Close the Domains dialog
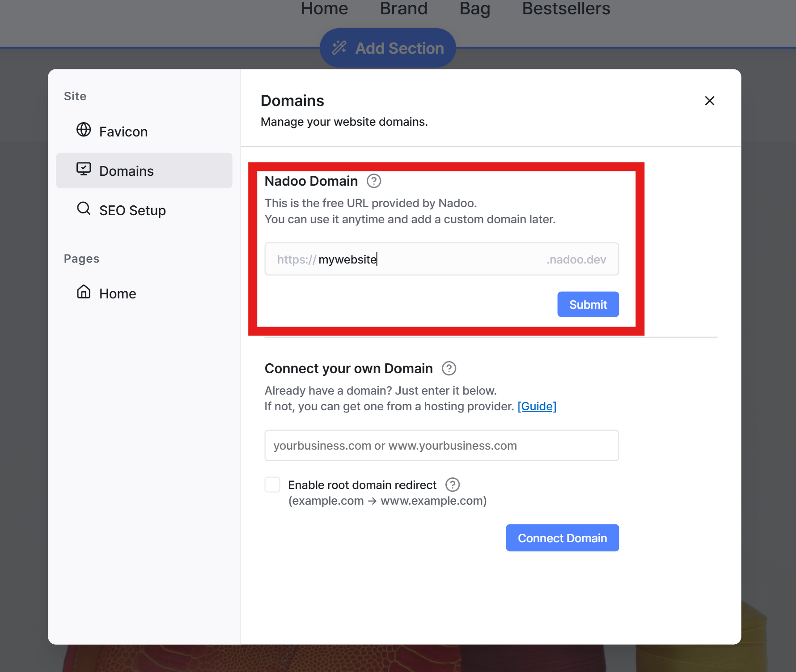 [709, 101]
